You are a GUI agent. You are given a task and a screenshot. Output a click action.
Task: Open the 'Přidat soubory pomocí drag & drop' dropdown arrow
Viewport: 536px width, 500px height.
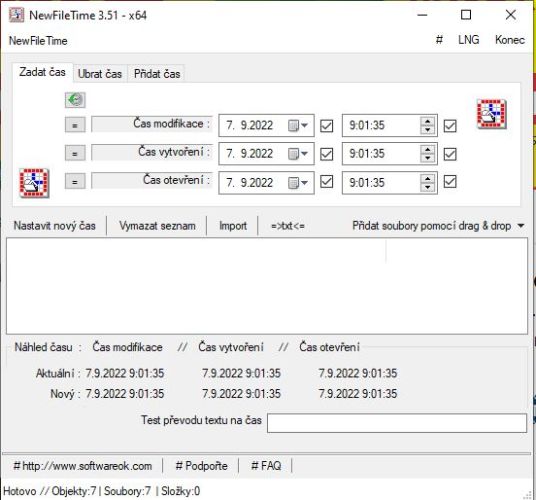pos(521,226)
